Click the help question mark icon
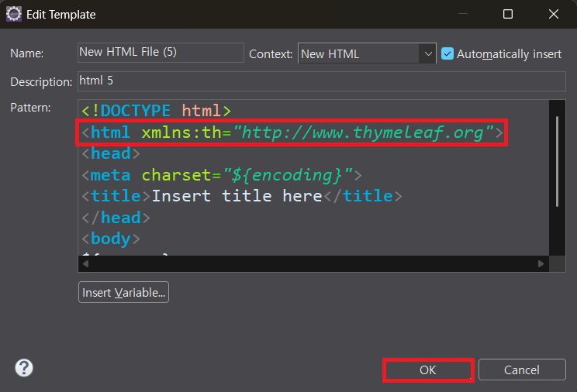 [24, 367]
